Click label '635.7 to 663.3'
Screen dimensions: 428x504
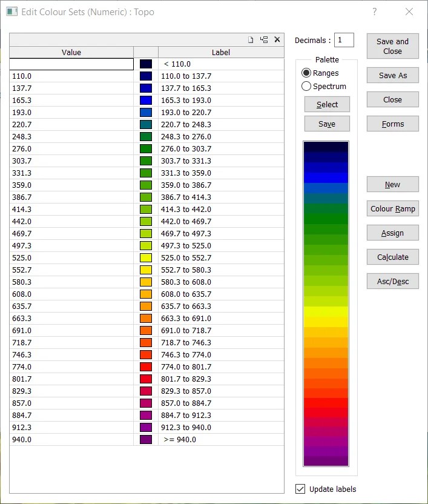(x=186, y=307)
